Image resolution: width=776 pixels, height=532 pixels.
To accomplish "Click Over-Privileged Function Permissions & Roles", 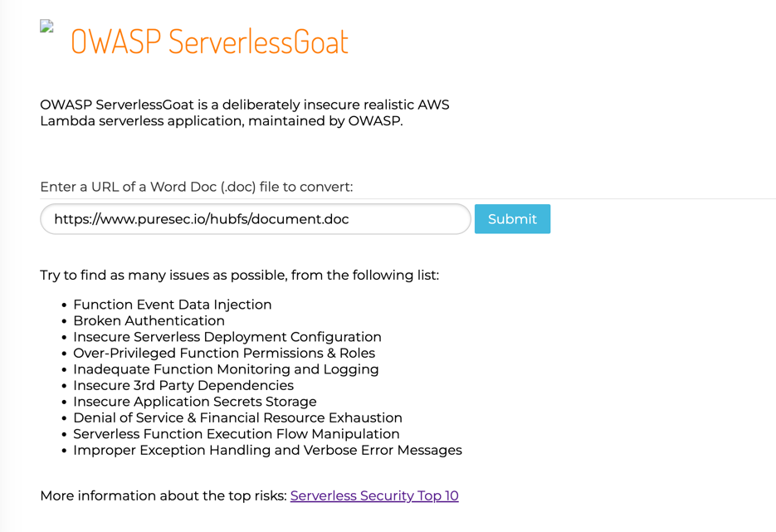I will point(223,353).
